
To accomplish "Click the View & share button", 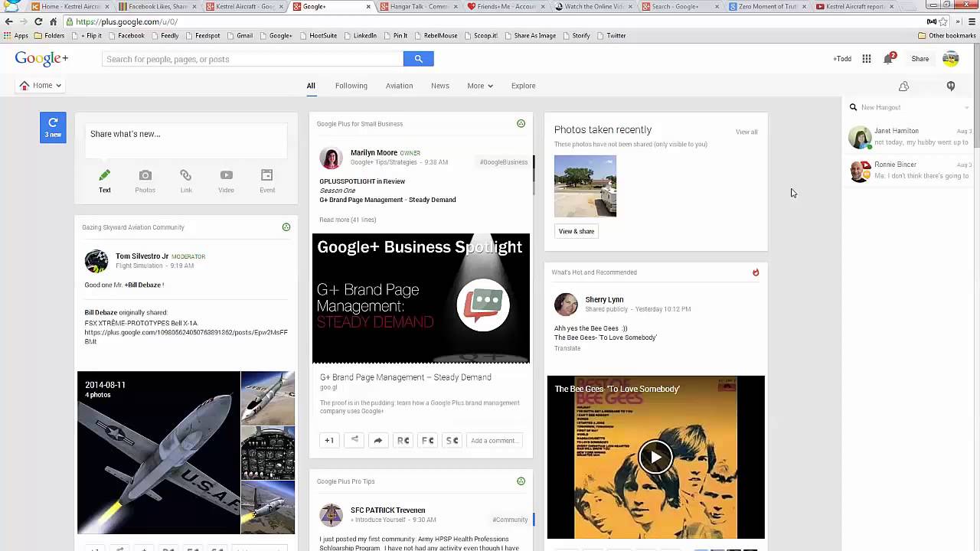I will [x=577, y=231].
